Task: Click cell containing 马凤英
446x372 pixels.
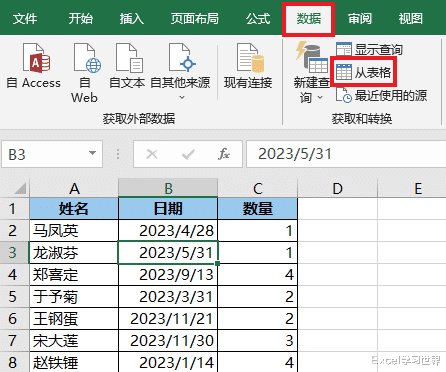Action: [74, 231]
